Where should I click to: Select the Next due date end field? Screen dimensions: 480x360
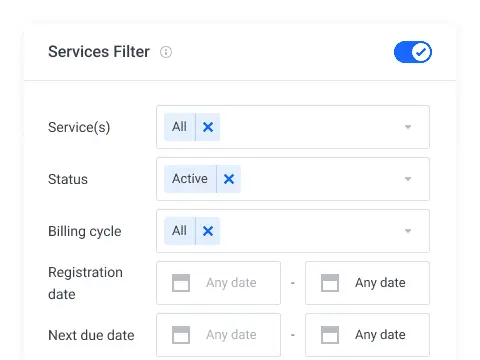pyautogui.click(x=367, y=335)
